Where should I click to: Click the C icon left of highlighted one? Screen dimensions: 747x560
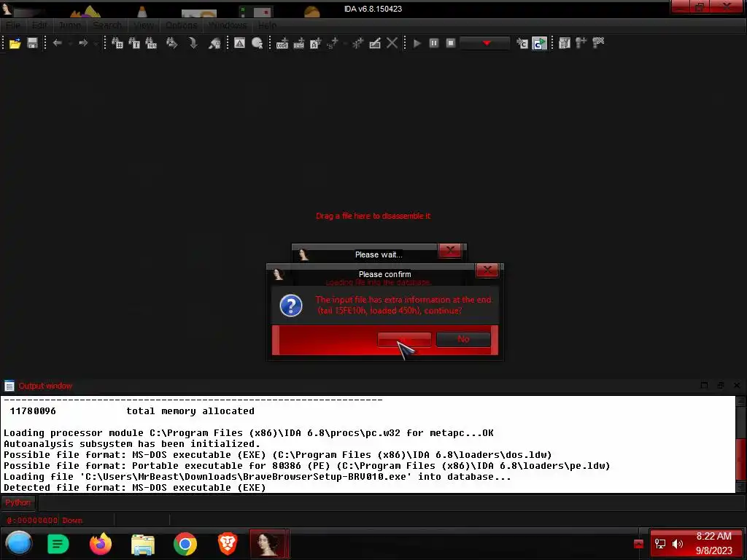522,43
